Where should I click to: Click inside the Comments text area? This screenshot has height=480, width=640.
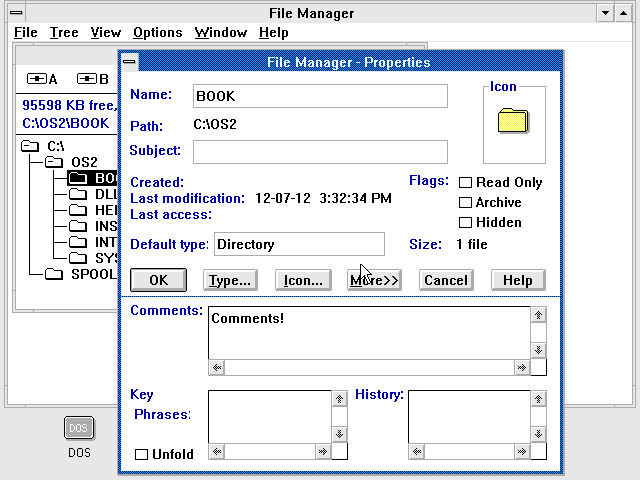(x=369, y=333)
